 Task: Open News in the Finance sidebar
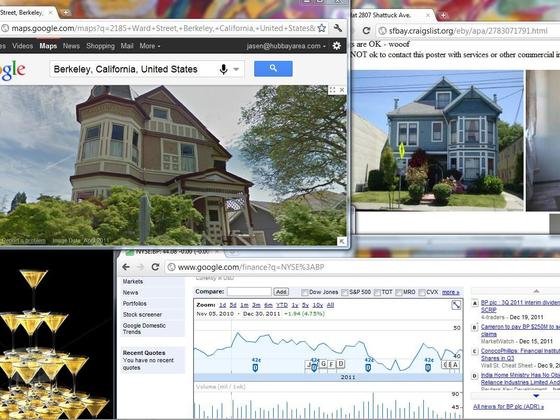point(130,292)
